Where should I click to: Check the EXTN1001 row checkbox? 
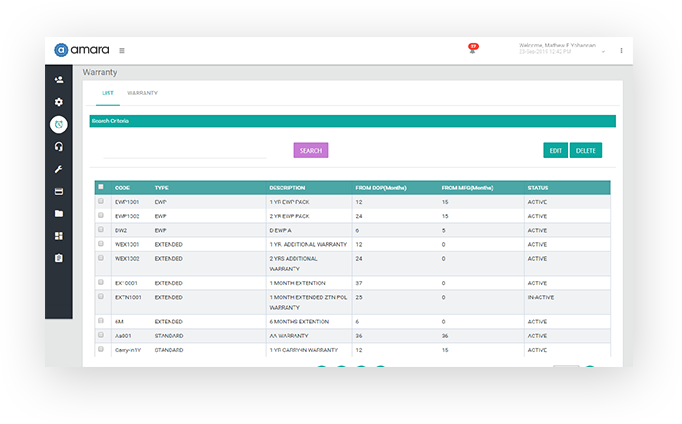tap(101, 297)
